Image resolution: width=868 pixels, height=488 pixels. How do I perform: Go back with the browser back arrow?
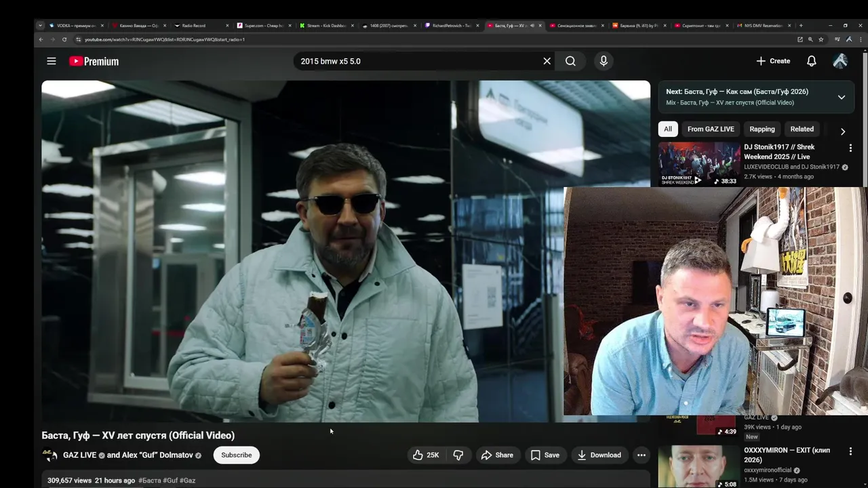tap(41, 39)
